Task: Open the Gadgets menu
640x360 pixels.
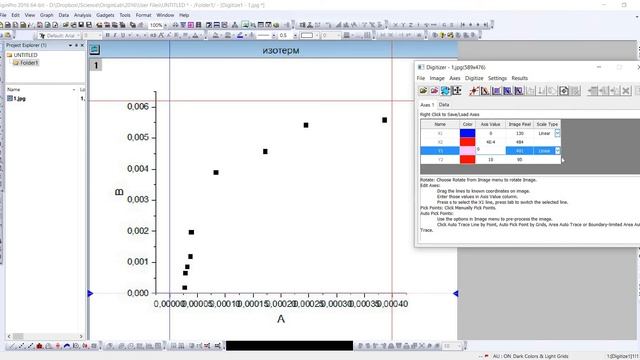Action: click(x=105, y=15)
